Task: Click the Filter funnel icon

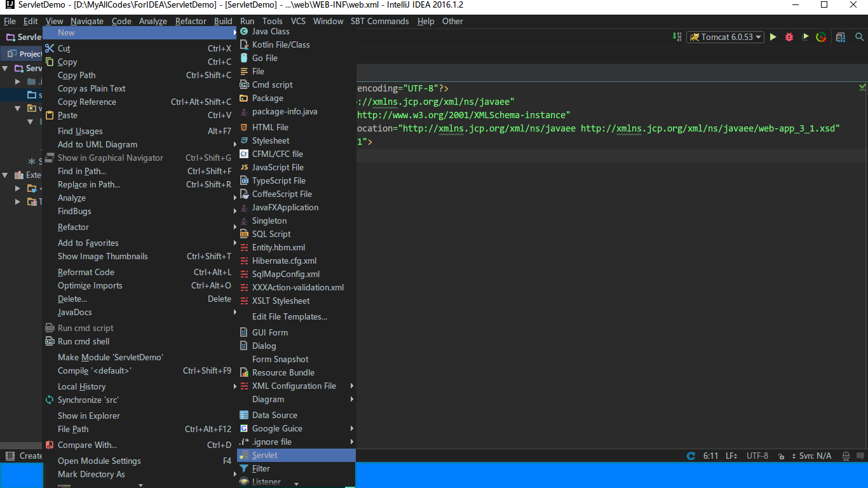Action: tap(244, 468)
